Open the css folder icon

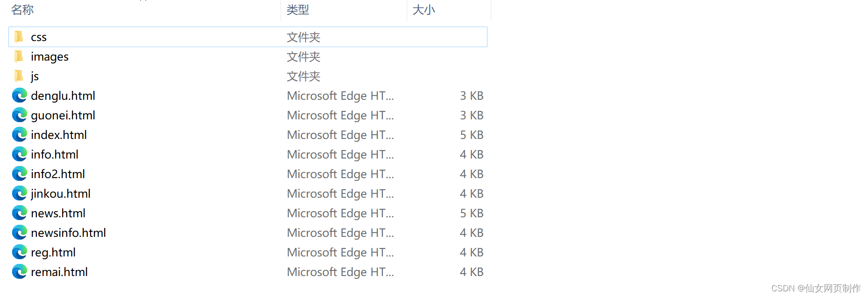19,37
